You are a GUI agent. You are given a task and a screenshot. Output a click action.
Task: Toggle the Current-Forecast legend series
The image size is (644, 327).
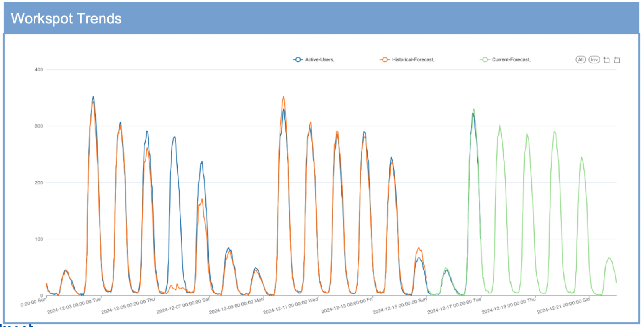505,60
